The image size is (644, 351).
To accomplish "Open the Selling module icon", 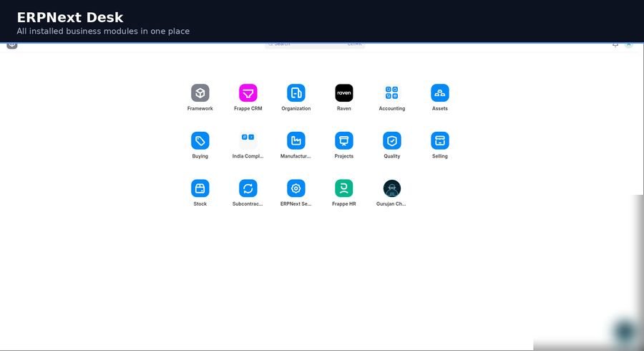I will point(440,140).
